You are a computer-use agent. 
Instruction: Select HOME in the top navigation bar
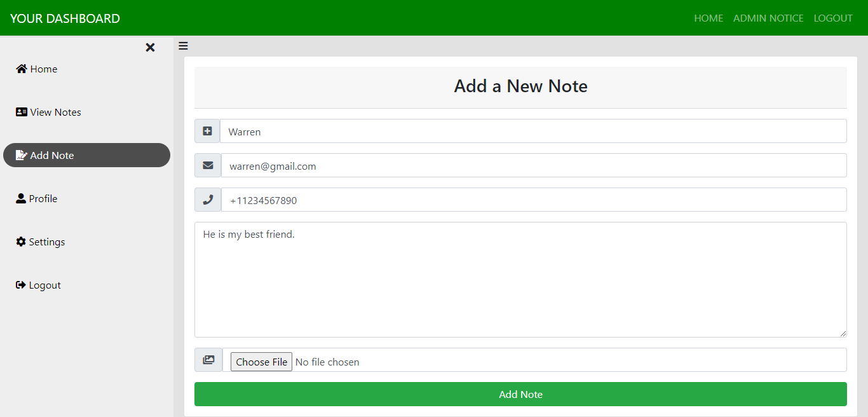pos(709,18)
